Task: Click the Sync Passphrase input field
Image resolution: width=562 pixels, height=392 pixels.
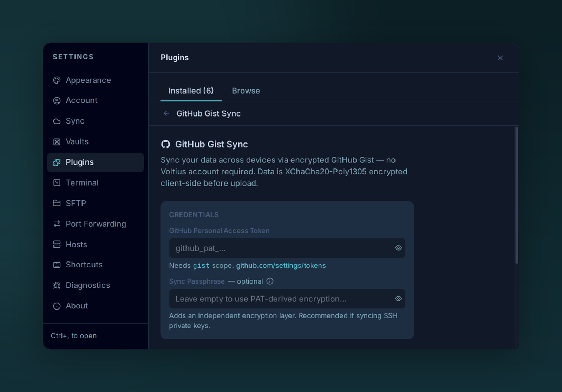Action: pyautogui.click(x=287, y=299)
